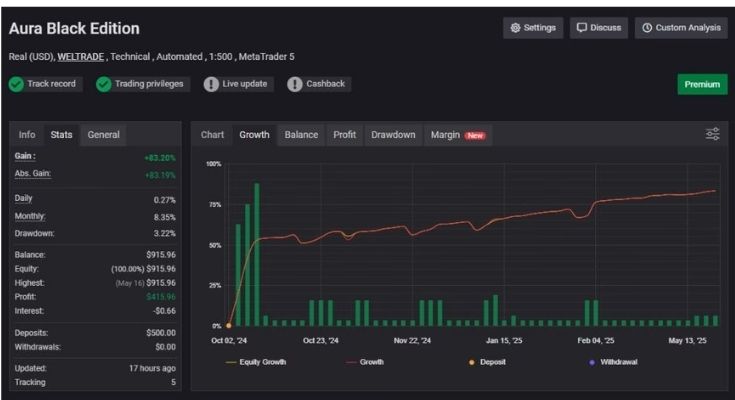The image size is (735, 400).
Task: Click the Cashback warning icon
Action: click(x=295, y=84)
